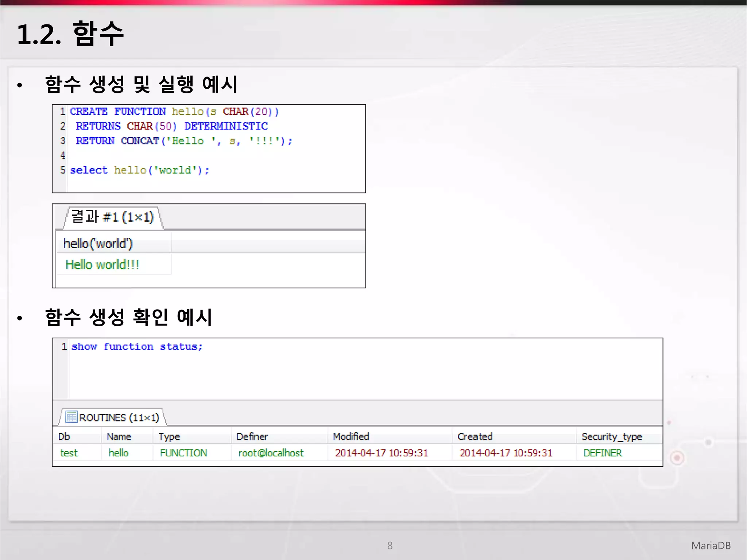Click line number 4 in first editor

pos(63,155)
